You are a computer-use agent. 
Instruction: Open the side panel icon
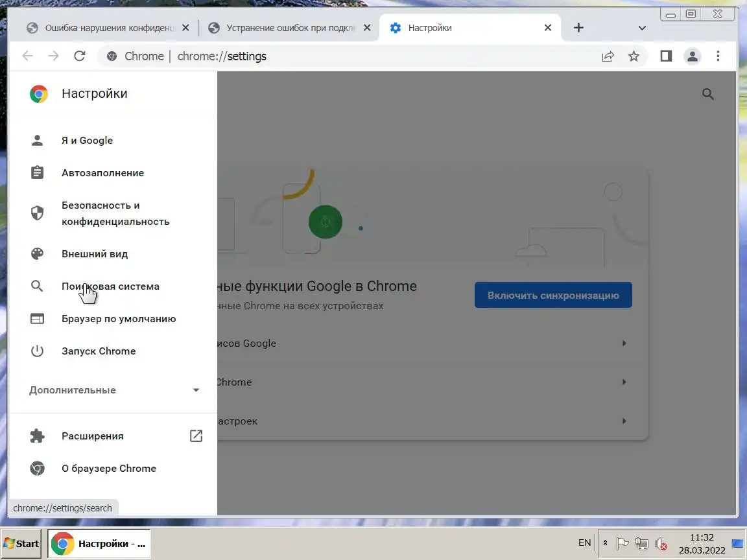666,56
